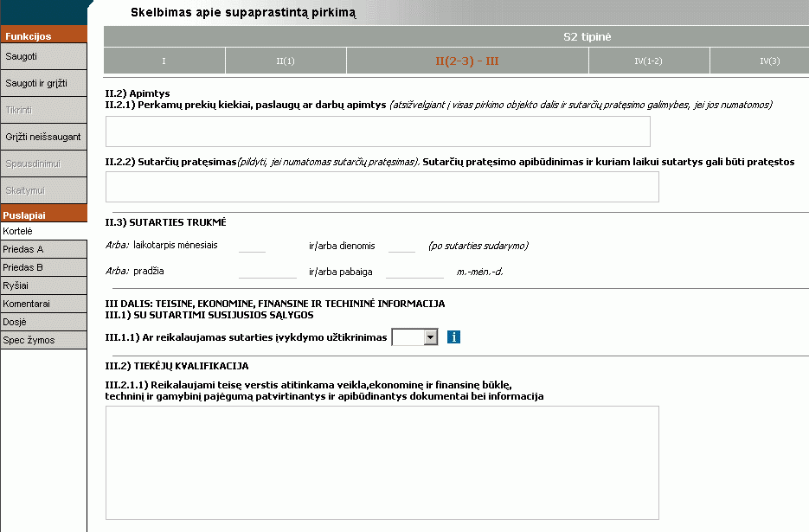Go to the IV(3) tab

point(760,61)
